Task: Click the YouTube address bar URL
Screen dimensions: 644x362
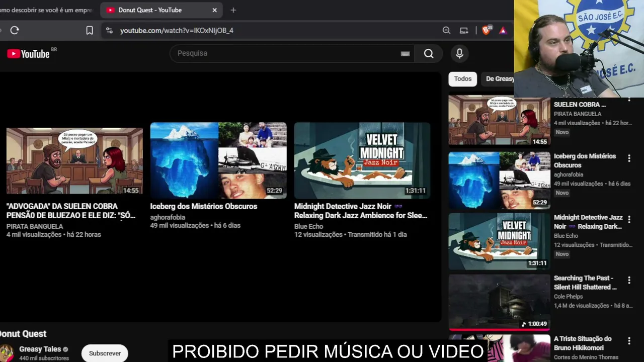Action: [x=177, y=30]
